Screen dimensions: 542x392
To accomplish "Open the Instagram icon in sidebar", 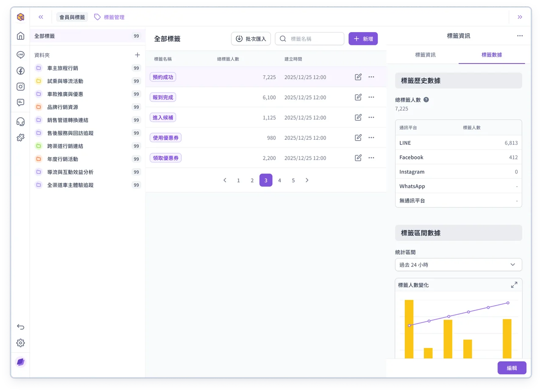I will 20,86.
